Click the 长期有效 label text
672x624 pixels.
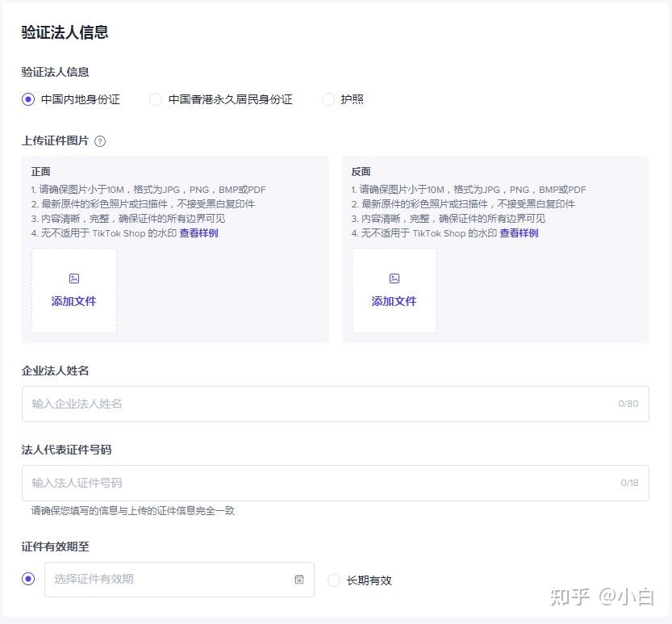[369, 580]
